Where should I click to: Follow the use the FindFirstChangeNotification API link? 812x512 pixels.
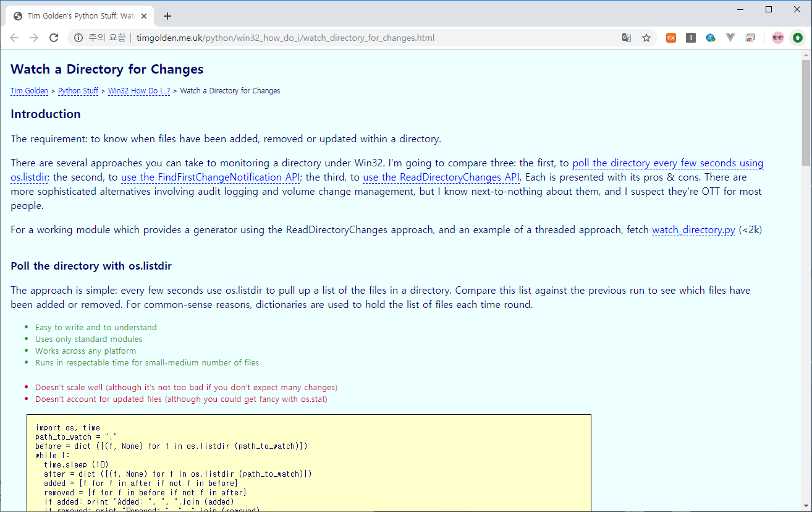pyautogui.click(x=211, y=177)
